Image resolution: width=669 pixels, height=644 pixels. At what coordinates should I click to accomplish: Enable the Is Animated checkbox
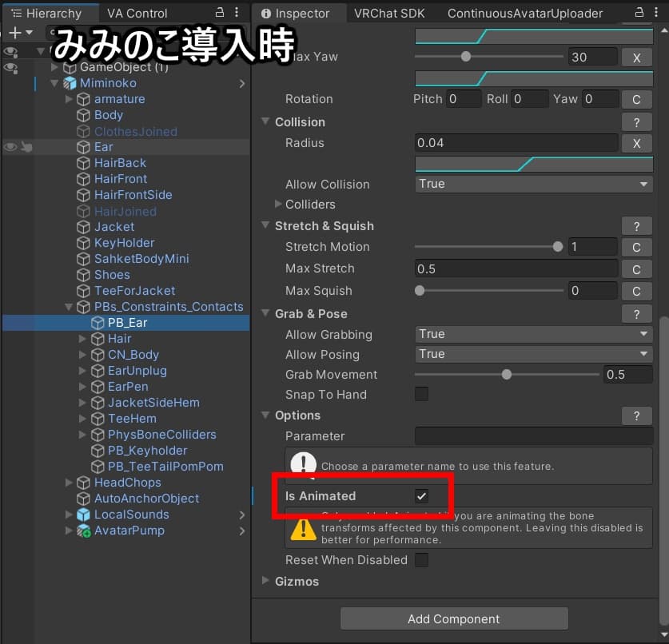(421, 495)
